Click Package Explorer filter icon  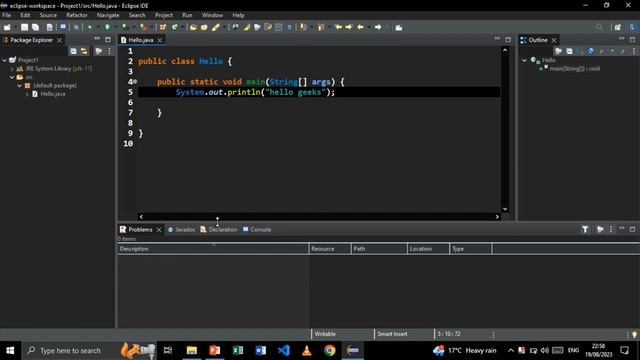pyautogui.click(x=98, y=51)
